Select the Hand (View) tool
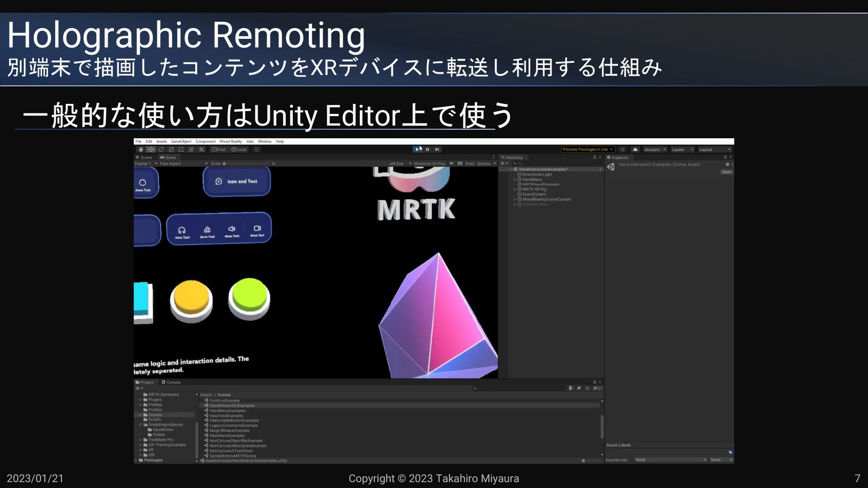This screenshot has width=868, height=488. (141, 150)
